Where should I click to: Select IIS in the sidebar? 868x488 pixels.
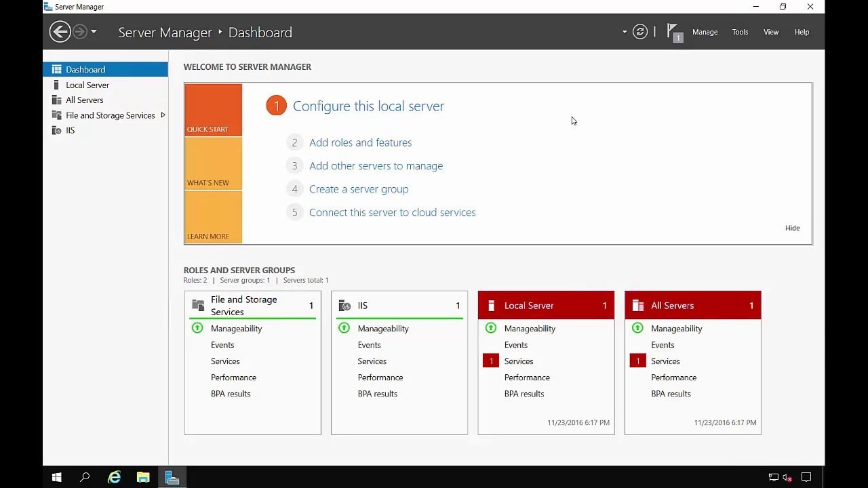tap(105, 130)
